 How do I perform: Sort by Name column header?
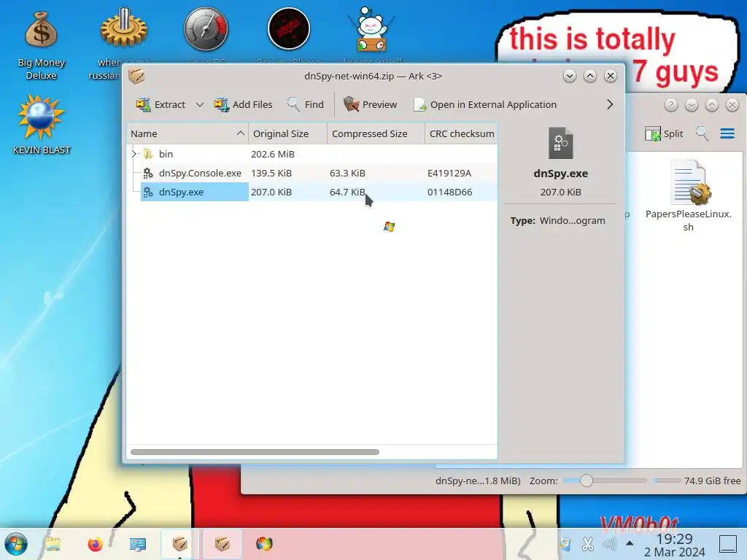pyautogui.click(x=187, y=134)
